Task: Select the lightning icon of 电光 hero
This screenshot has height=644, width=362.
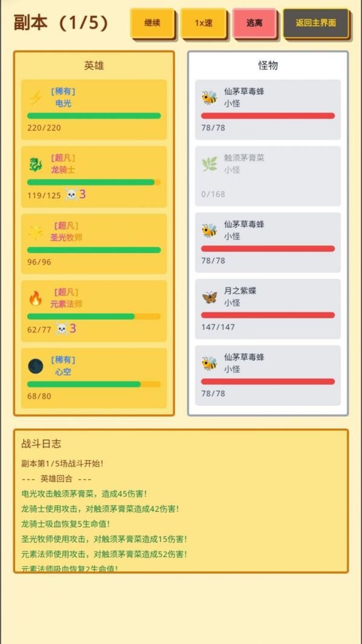Action: [x=34, y=97]
